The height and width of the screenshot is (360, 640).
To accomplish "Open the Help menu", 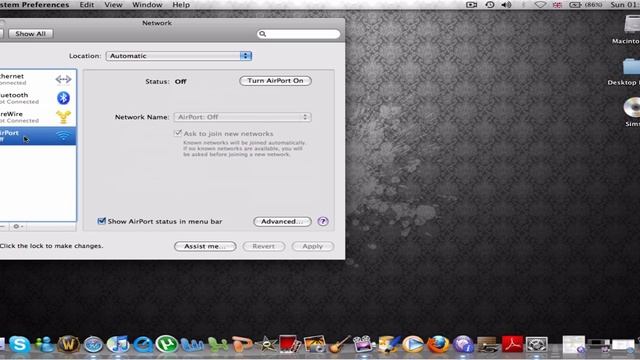I will 181,4.
